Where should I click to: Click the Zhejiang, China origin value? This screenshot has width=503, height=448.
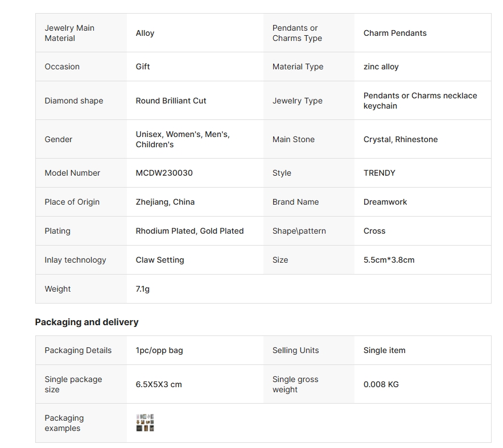(165, 202)
